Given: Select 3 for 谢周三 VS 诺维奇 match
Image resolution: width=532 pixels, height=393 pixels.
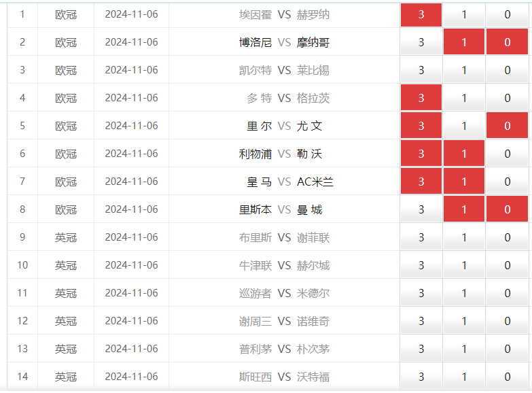Looking at the screenshot, I should point(421,321).
